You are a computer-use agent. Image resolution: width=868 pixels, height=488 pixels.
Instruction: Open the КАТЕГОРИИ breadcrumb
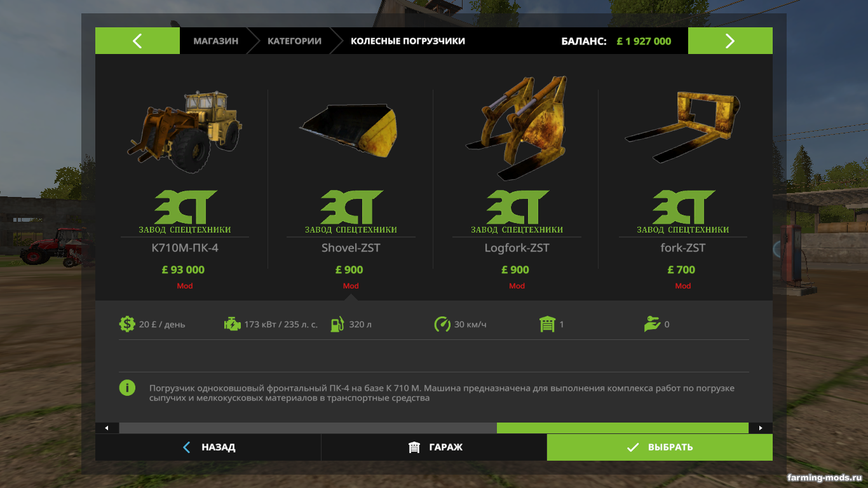pyautogui.click(x=294, y=41)
